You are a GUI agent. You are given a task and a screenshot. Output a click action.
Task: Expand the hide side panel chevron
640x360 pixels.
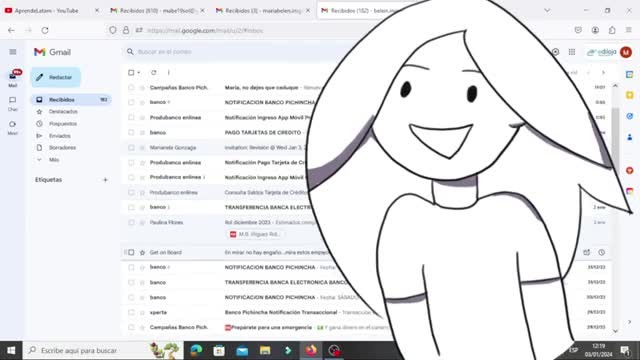point(630,322)
